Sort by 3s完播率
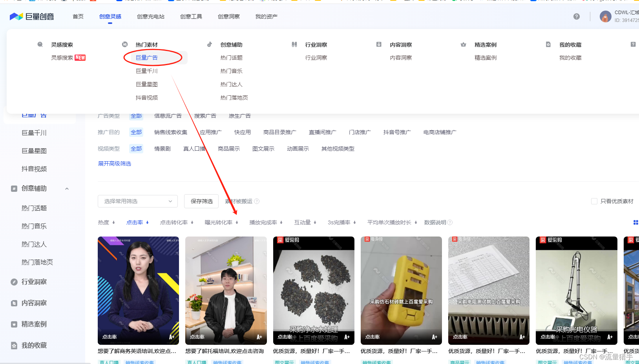The width and height of the screenshot is (639, 364). 342,222
